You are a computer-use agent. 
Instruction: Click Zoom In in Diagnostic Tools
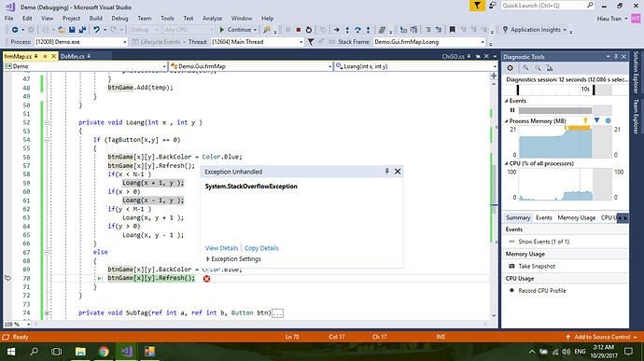525,68
